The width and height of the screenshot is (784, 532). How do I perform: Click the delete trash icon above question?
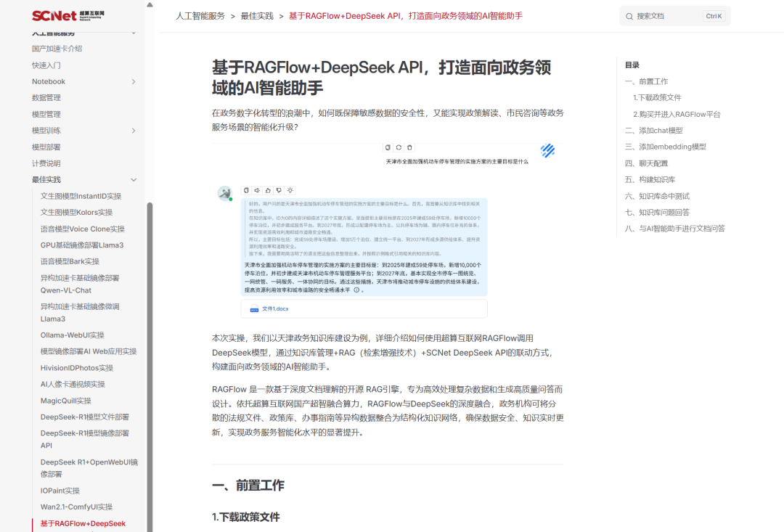pyautogui.click(x=409, y=147)
